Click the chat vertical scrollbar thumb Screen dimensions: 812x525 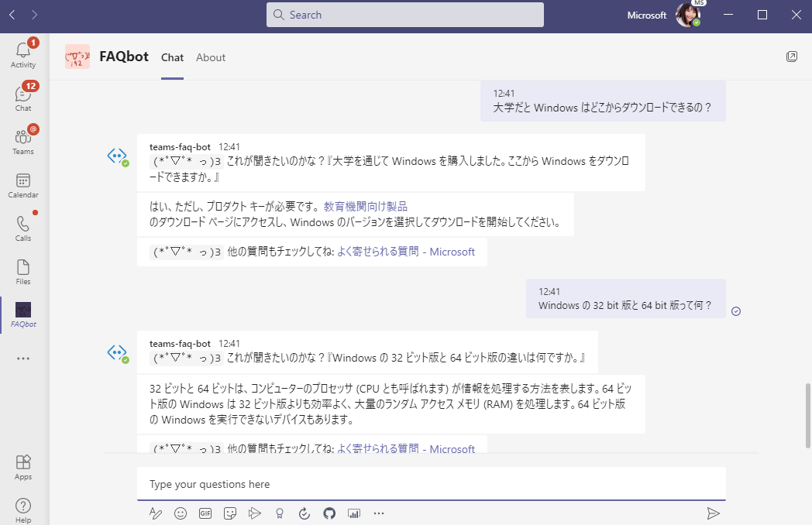click(808, 416)
